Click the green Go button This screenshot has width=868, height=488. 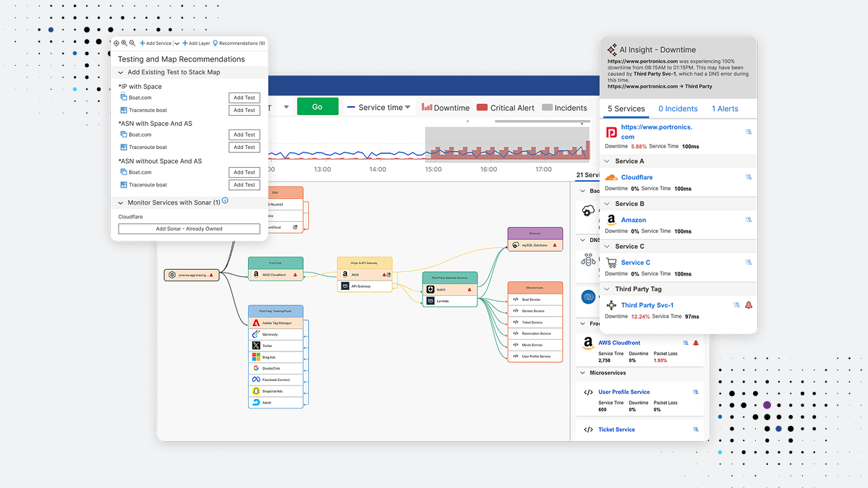(x=318, y=106)
